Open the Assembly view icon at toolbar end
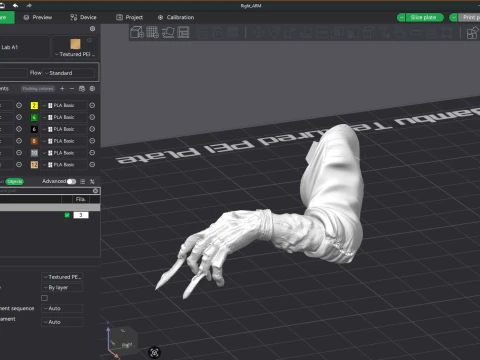 click(472, 33)
